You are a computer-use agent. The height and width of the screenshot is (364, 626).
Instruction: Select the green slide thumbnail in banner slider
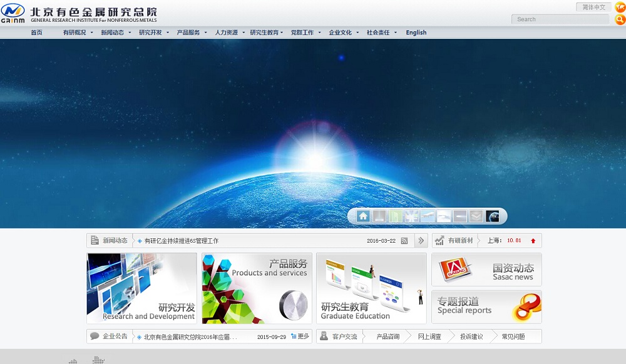[x=395, y=216]
